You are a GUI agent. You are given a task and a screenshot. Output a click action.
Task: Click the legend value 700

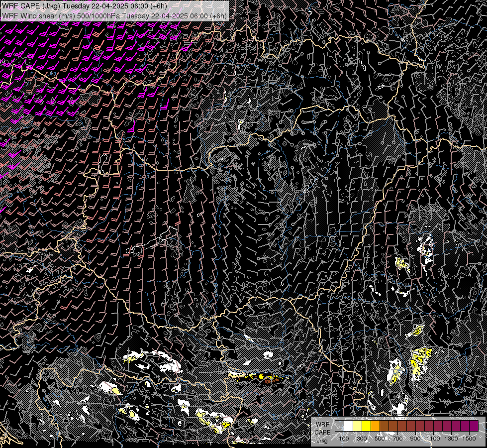[x=397, y=439]
